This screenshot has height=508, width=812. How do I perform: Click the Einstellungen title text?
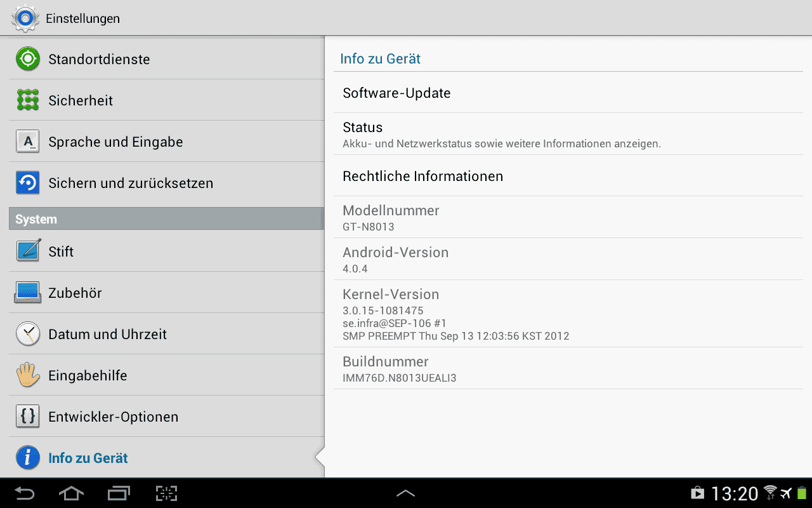(x=82, y=18)
